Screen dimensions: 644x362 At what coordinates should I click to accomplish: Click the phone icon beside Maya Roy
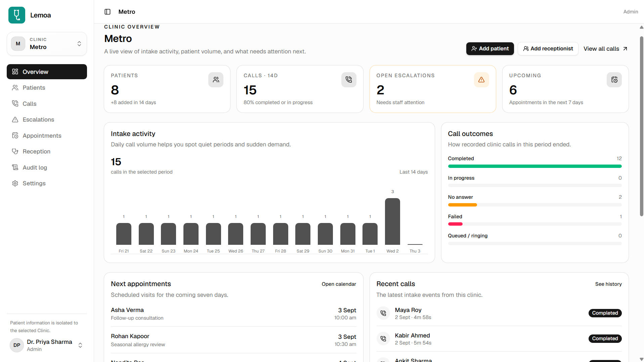click(383, 313)
